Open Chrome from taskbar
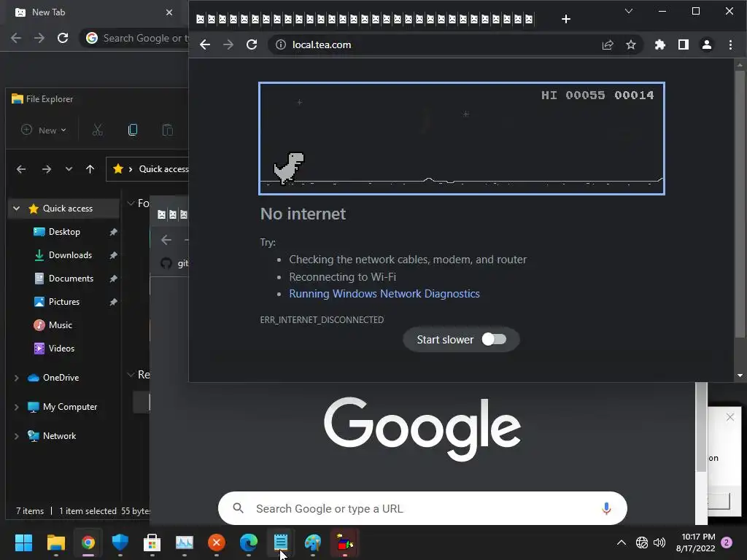Viewport: 747px width, 560px height. click(88, 542)
